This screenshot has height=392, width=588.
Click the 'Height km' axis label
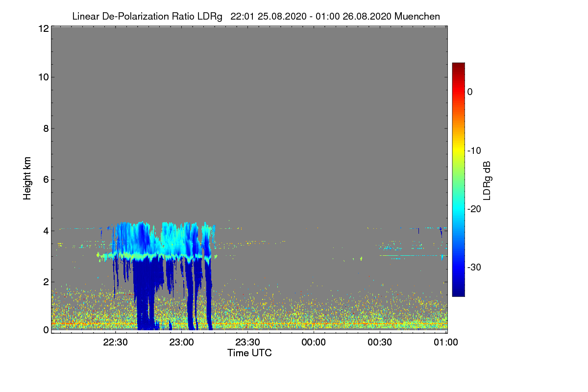point(27,179)
